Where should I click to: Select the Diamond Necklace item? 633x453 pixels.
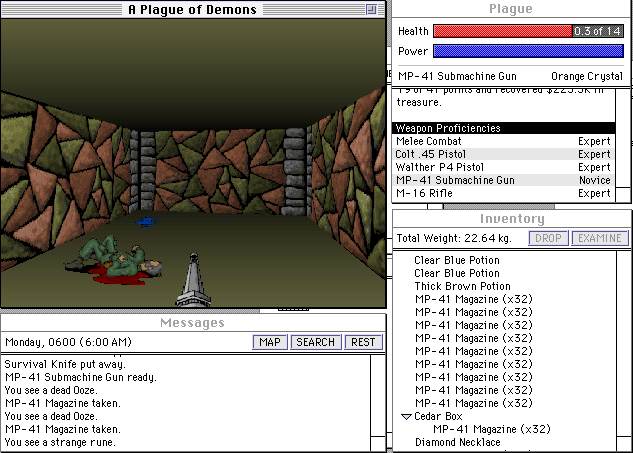pos(458,443)
